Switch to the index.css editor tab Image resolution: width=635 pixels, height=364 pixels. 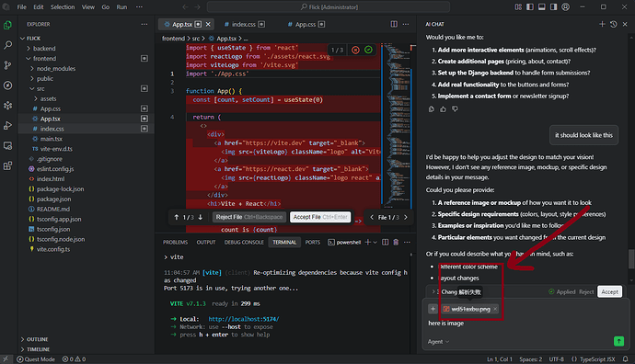pyautogui.click(x=245, y=24)
